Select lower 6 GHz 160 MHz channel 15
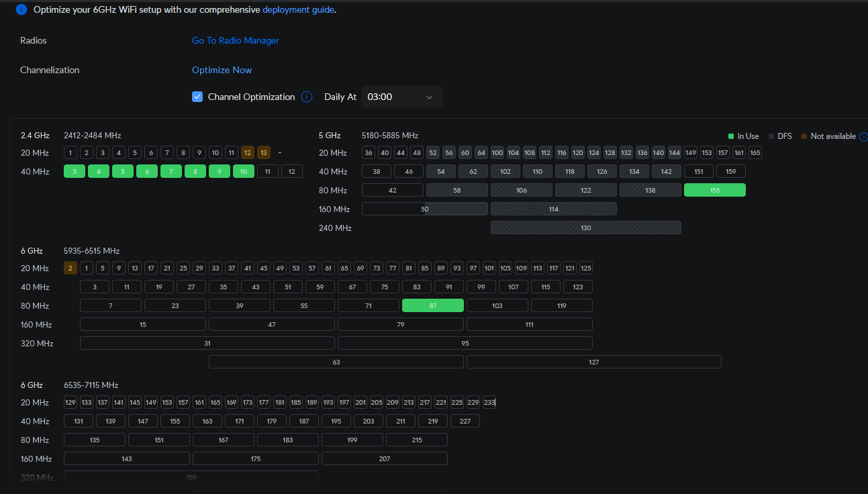868x494 pixels. pos(143,324)
